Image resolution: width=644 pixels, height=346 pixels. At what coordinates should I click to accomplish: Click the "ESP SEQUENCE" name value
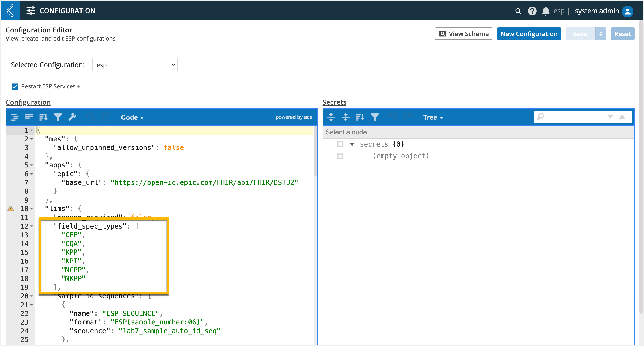(x=131, y=313)
